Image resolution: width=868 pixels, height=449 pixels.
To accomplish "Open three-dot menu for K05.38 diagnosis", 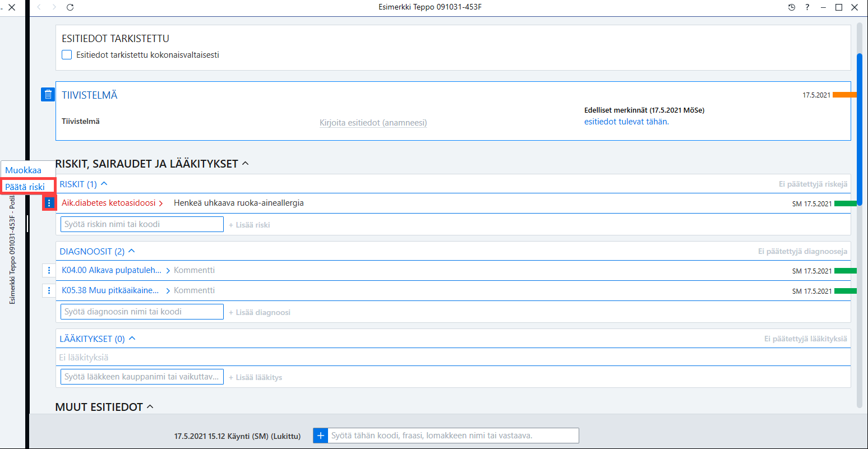I will [x=49, y=290].
